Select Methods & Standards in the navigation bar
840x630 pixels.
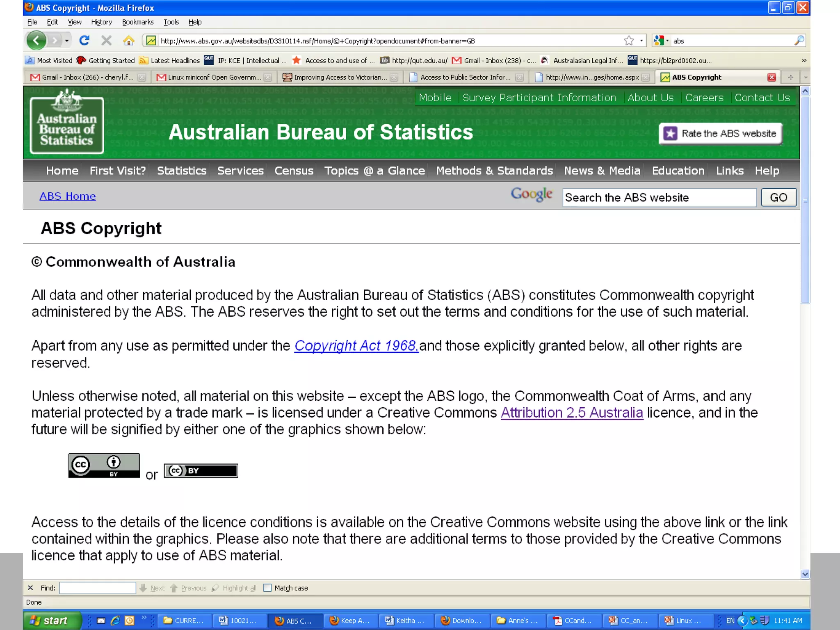494,171
